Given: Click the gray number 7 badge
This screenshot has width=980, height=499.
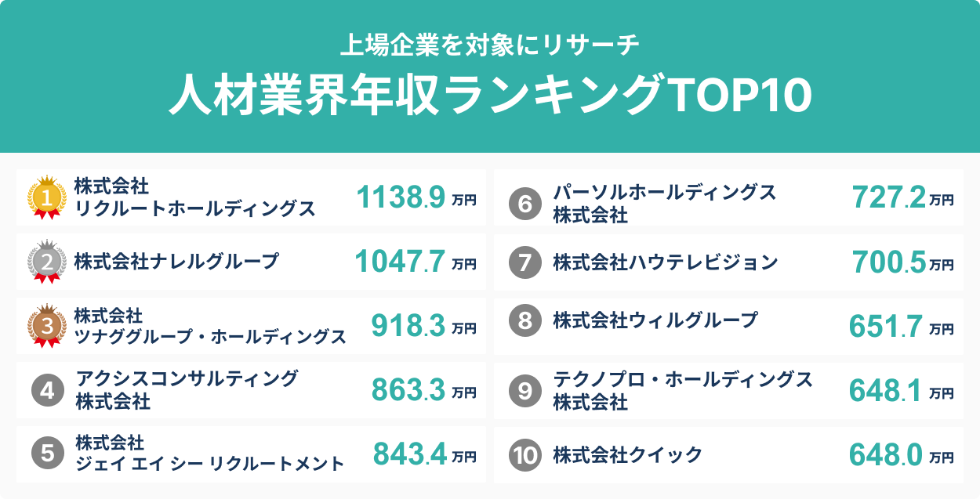Looking at the screenshot, I should [x=524, y=262].
